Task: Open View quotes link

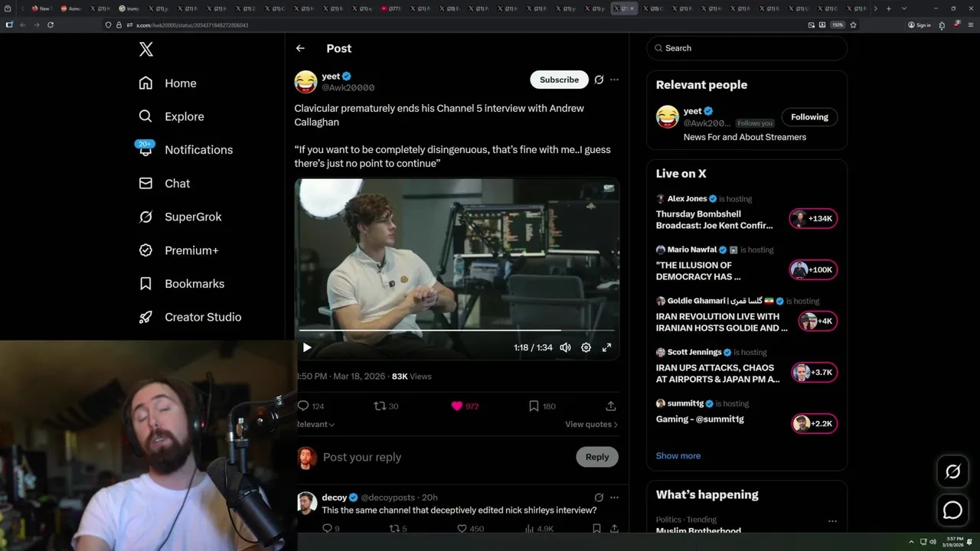Action: coord(591,424)
